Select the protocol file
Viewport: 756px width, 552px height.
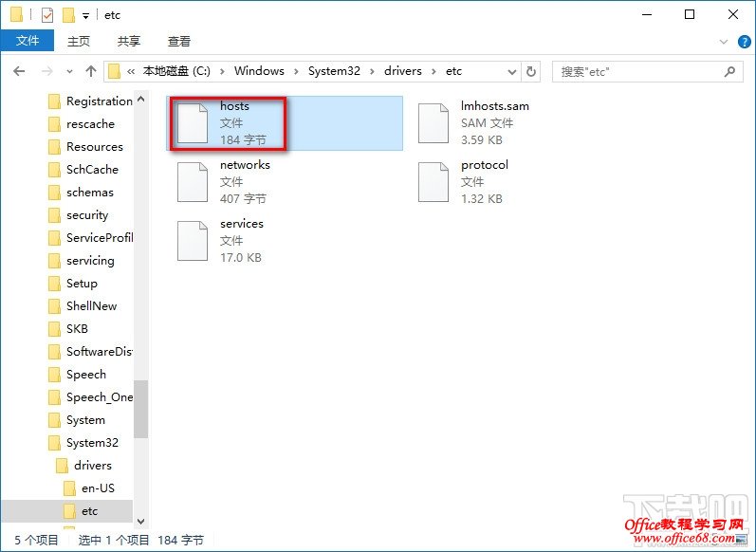click(x=526, y=182)
